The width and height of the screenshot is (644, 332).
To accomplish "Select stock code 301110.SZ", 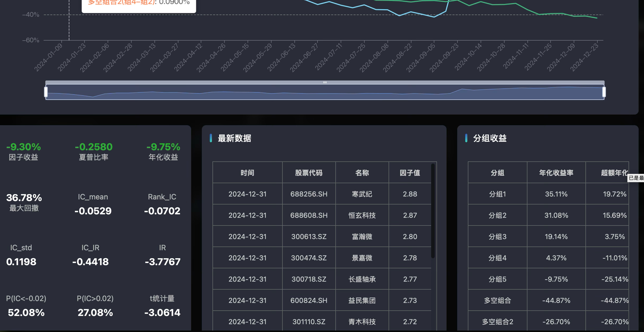I will [309, 322].
